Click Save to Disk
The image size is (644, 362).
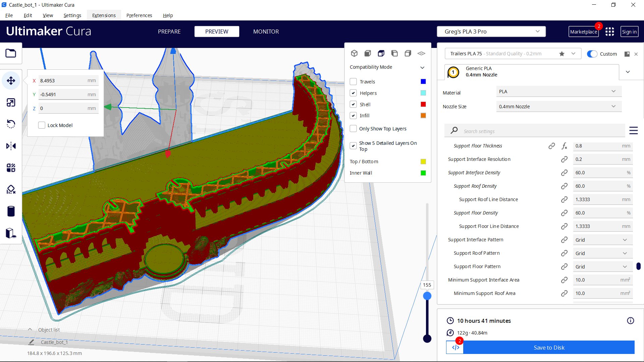[549, 348]
